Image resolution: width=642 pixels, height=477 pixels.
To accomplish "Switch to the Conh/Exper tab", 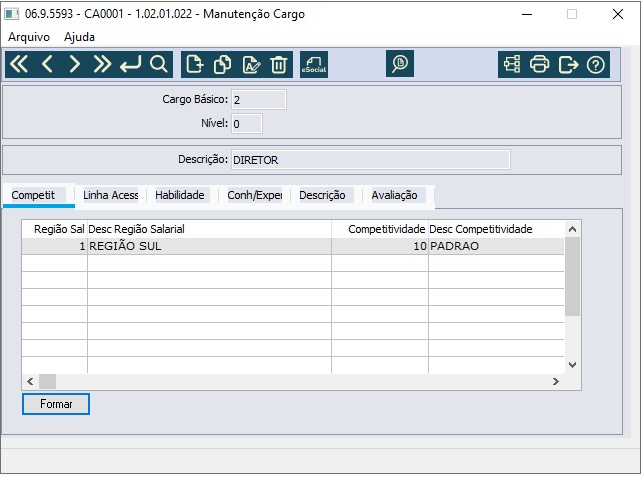I will pyautogui.click(x=255, y=195).
